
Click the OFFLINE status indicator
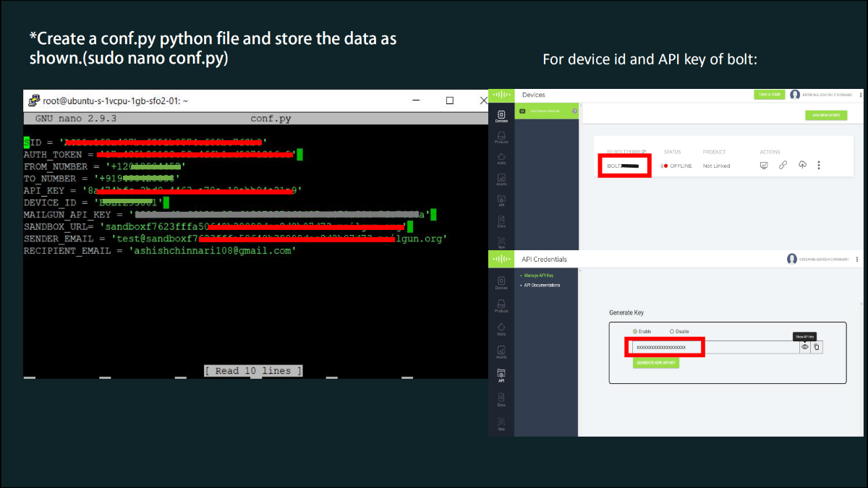(678, 166)
